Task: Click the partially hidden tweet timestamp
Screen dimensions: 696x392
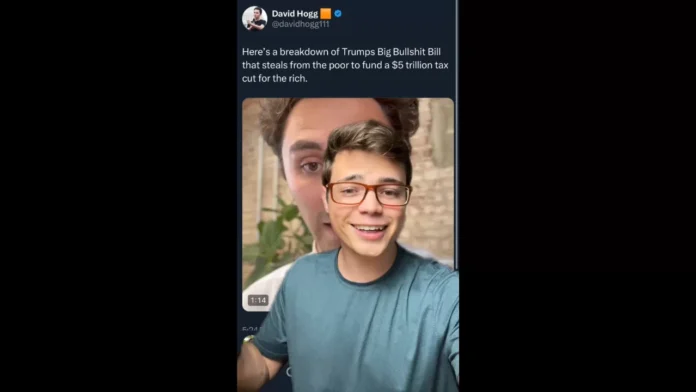Action: [x=250, y=329]
